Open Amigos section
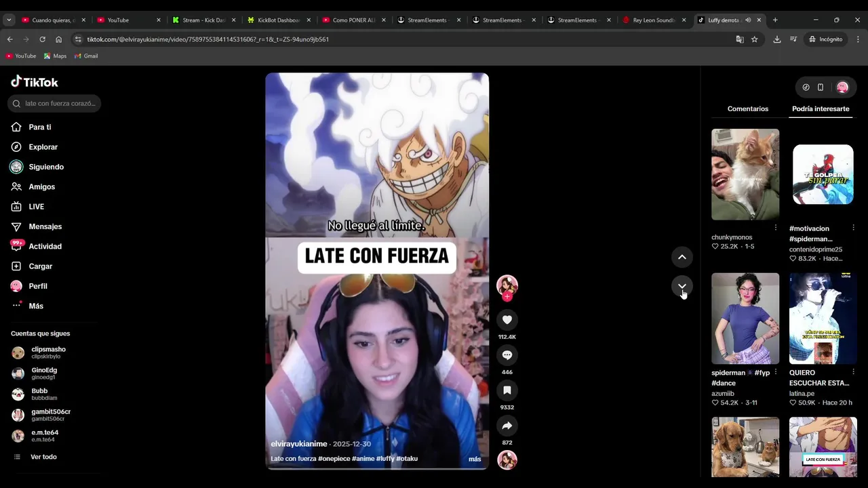 click(33, 186)
